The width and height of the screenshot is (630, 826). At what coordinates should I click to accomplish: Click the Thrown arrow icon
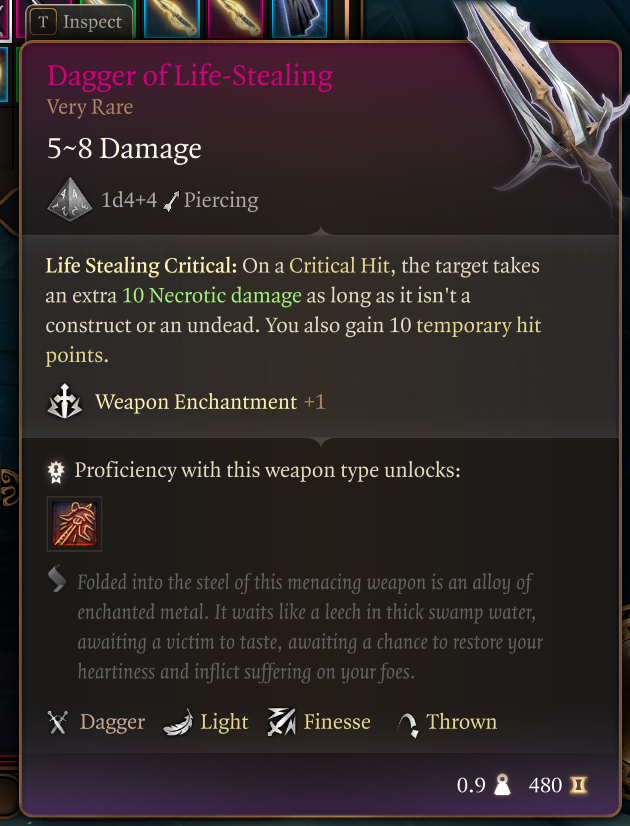click(408, 724)
